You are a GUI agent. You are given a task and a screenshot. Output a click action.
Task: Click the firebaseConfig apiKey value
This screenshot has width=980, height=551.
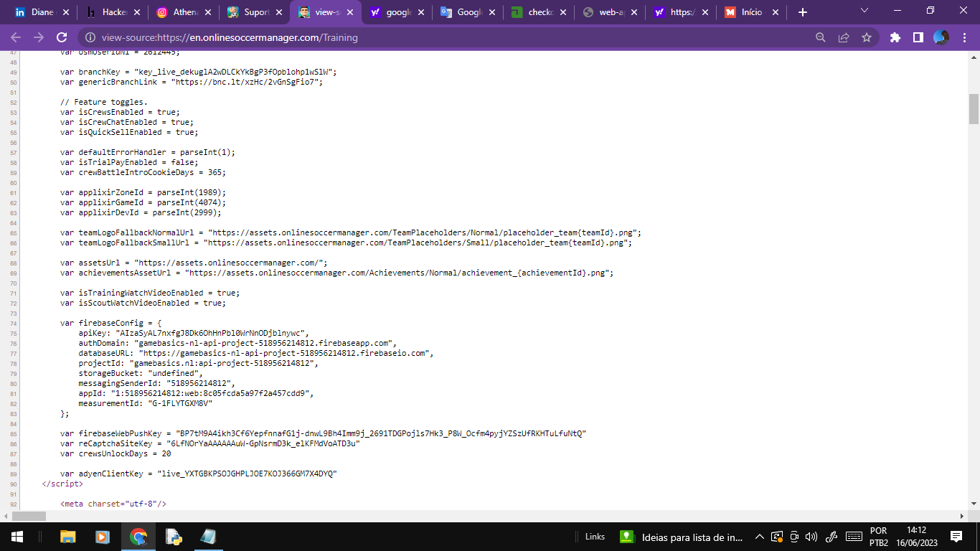point(211,333)
